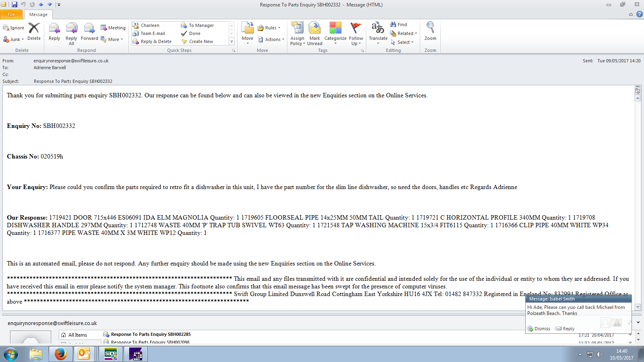Open the Assign Policy dropdown
Image resolution: width=644 pixels, height=362 pixels.
pos(297,33)
